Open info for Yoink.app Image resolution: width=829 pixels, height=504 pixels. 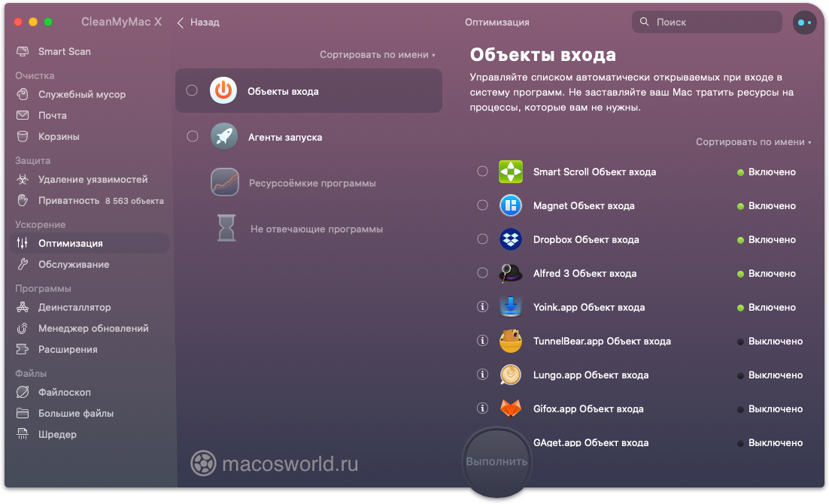coord(482,307)
